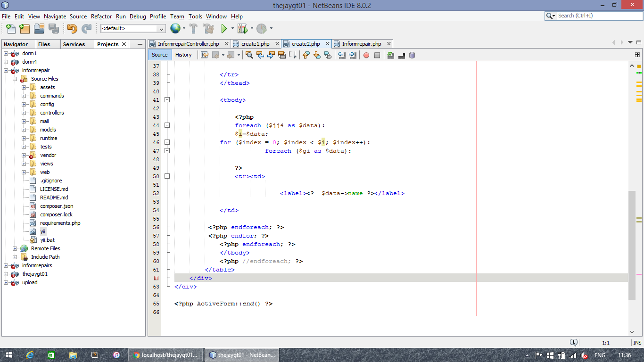The height and width of the screenshot is (362, 644).
Task: Click the Open Project toolbar icon
Action: pyautogui.click(x=39, y=28)
